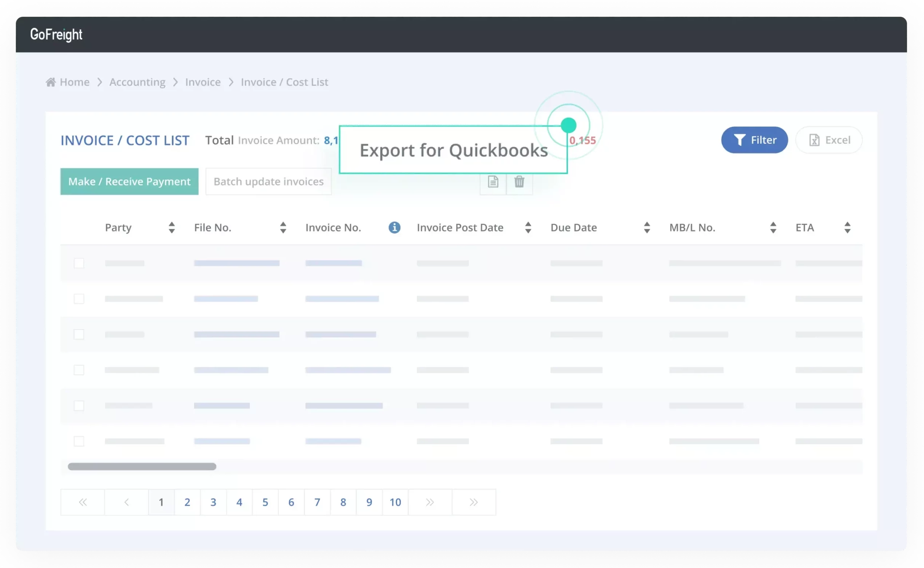This screenshot has height=568, width=924.
Task: Go to previous page arrow
Action: click(126, 502)
